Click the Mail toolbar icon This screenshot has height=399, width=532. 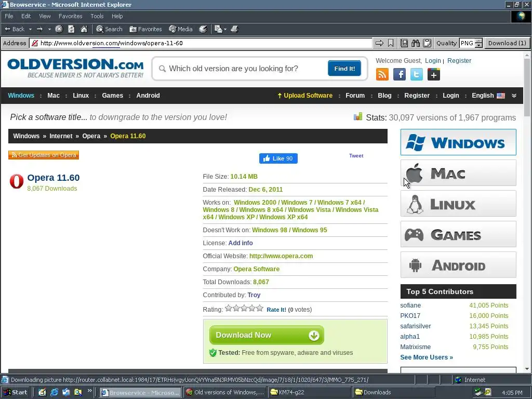218,29
